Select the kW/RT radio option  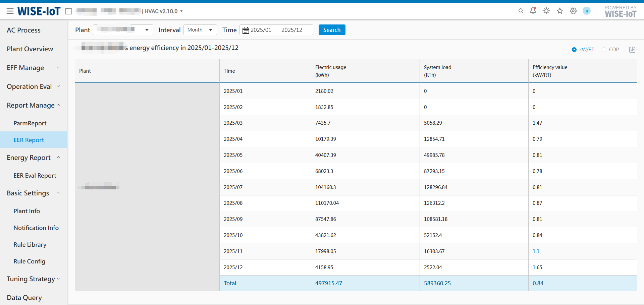coord(574,50)
